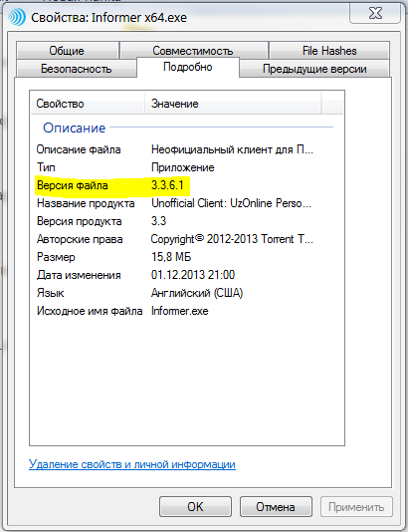Select the highlighted Версия файла row

(x=187, y=185)
